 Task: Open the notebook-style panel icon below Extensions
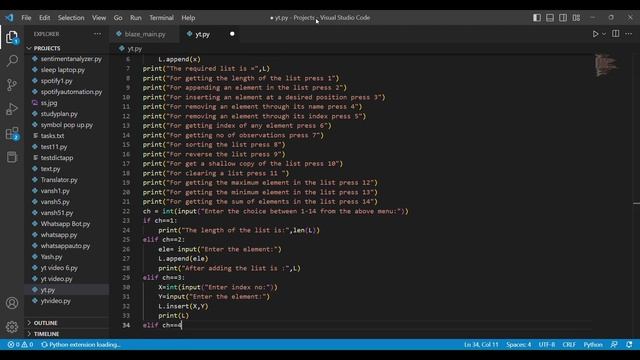pyautogui.click(x=12, y=157)
